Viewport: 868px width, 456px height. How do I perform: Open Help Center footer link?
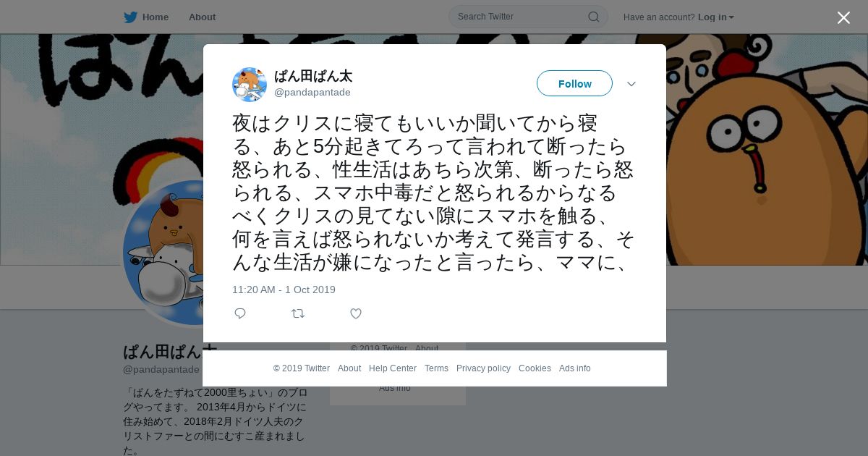tap(393, 368)
